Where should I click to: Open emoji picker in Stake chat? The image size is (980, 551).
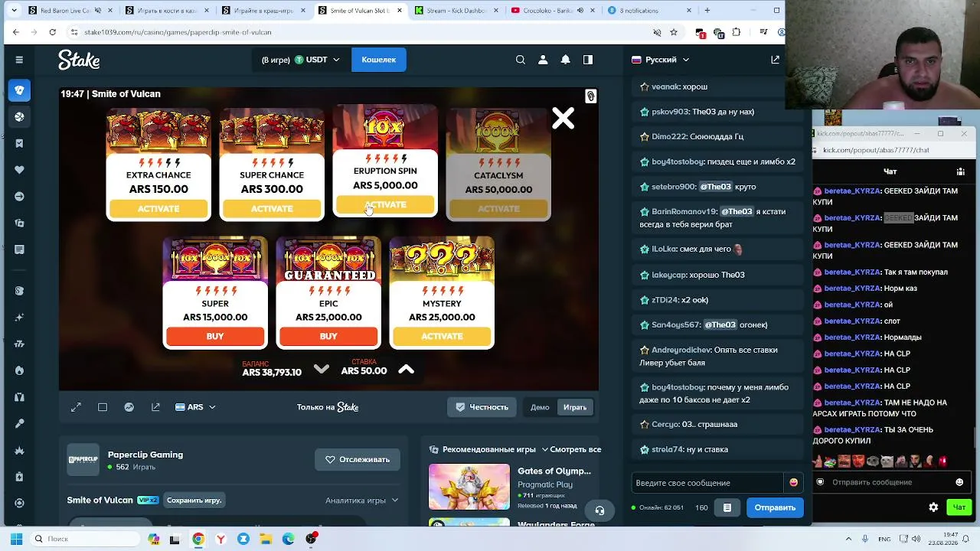[793, 483]
